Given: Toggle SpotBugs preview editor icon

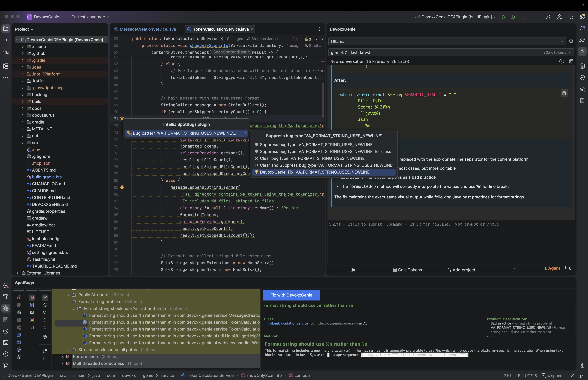Looking at the screenshot, I should (45, 305).
